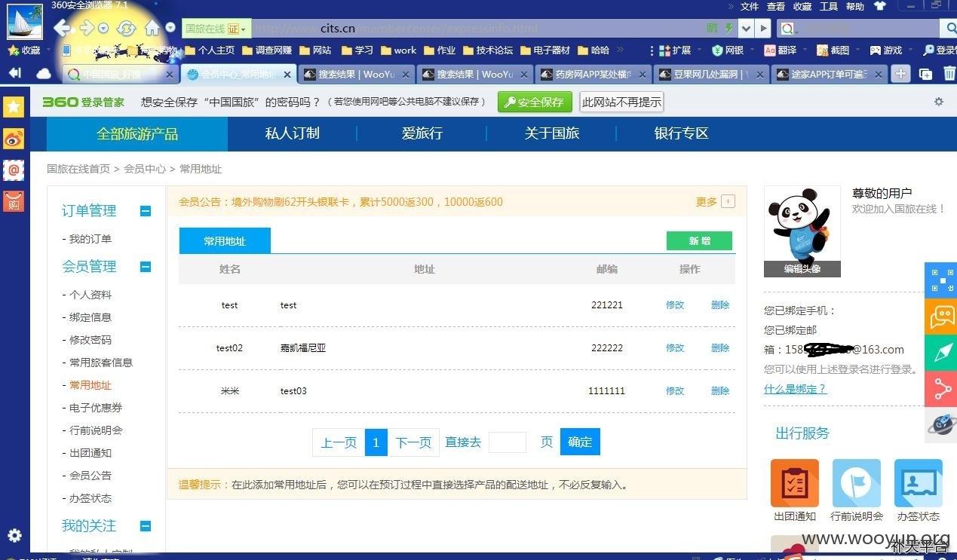Expand the 更多 announcements arrow

pos(728,201)
